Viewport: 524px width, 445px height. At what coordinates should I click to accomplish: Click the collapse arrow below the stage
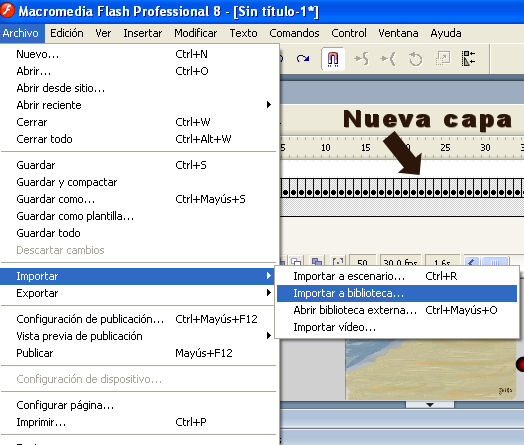coord(430,405)
